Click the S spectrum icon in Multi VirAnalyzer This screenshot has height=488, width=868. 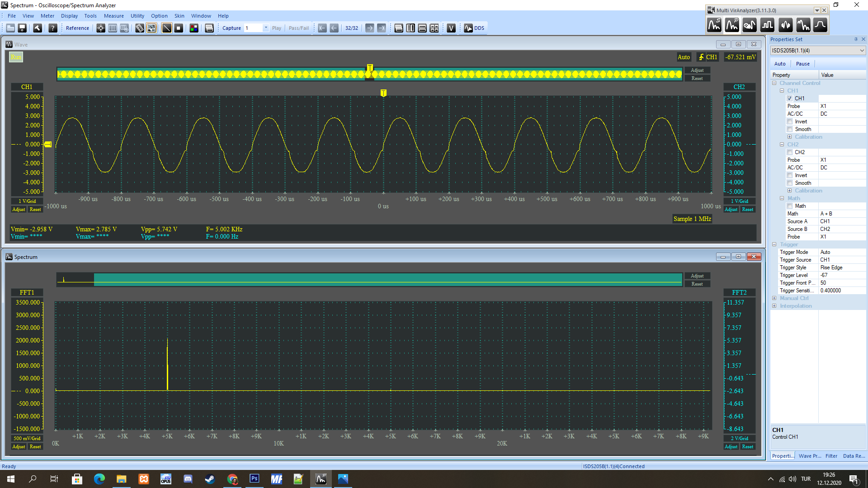click(x=714, y=25)
